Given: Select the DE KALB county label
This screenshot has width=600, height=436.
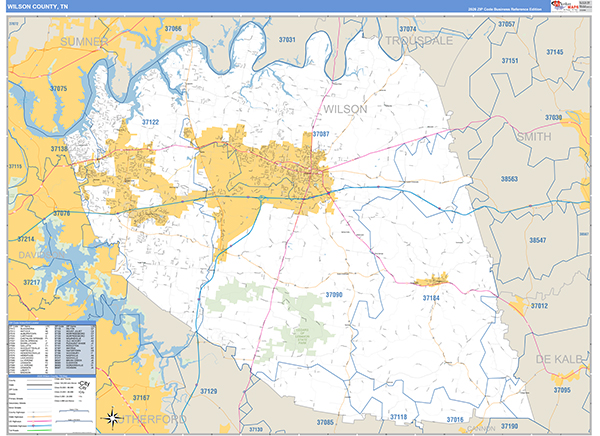Looking at the screenshot, I should tap(559, 359).
